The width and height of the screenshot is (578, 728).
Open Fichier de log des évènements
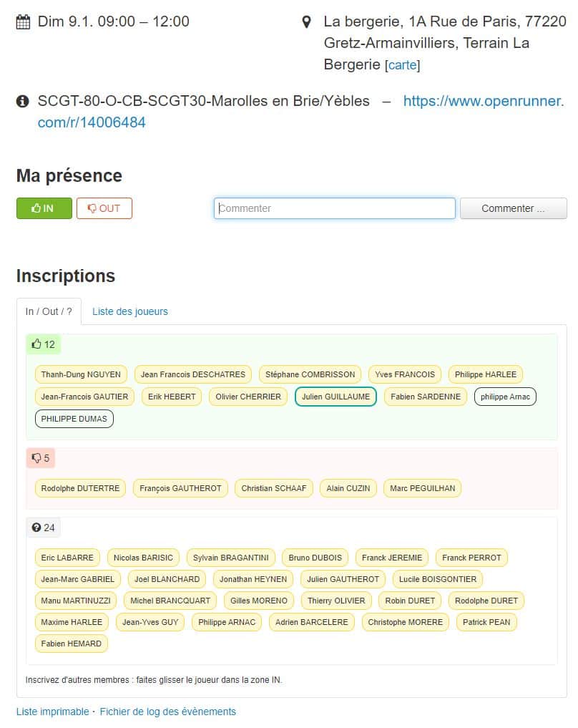click(167, 712)
